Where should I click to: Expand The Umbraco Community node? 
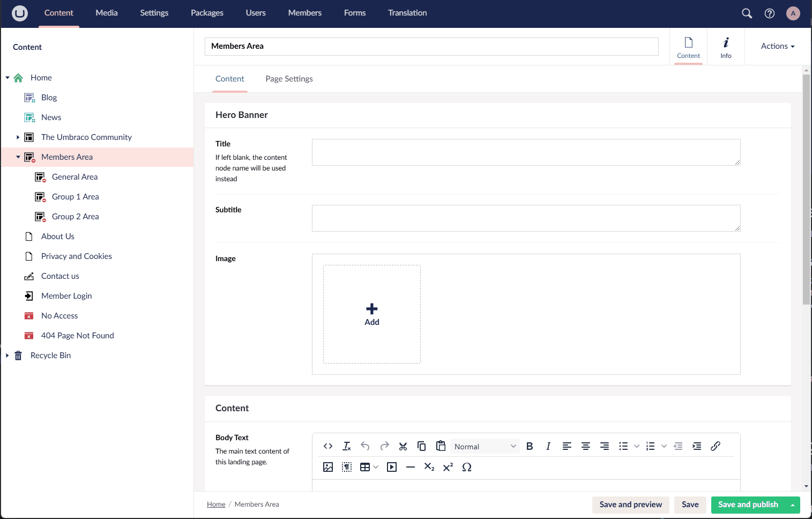point(18,137)
